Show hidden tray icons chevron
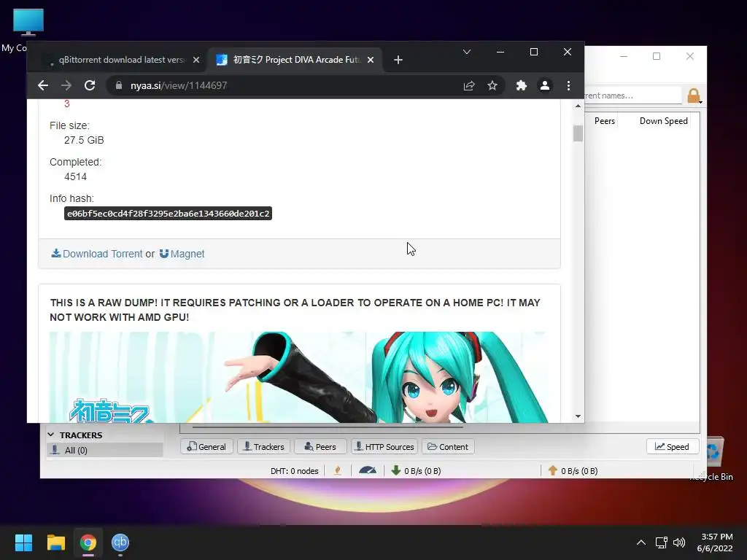The width and height of the screenshot is (747, 560). point(641,542)
